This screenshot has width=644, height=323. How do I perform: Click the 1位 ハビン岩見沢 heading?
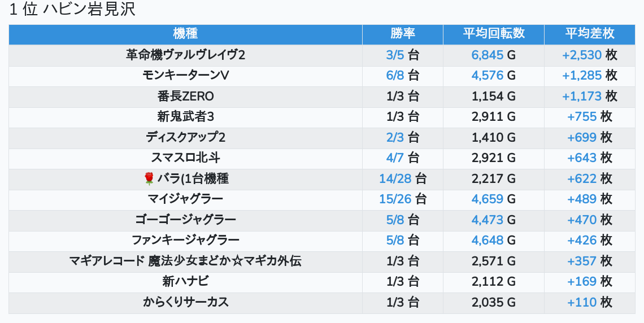pyautogui.click(x=72, y=10)
